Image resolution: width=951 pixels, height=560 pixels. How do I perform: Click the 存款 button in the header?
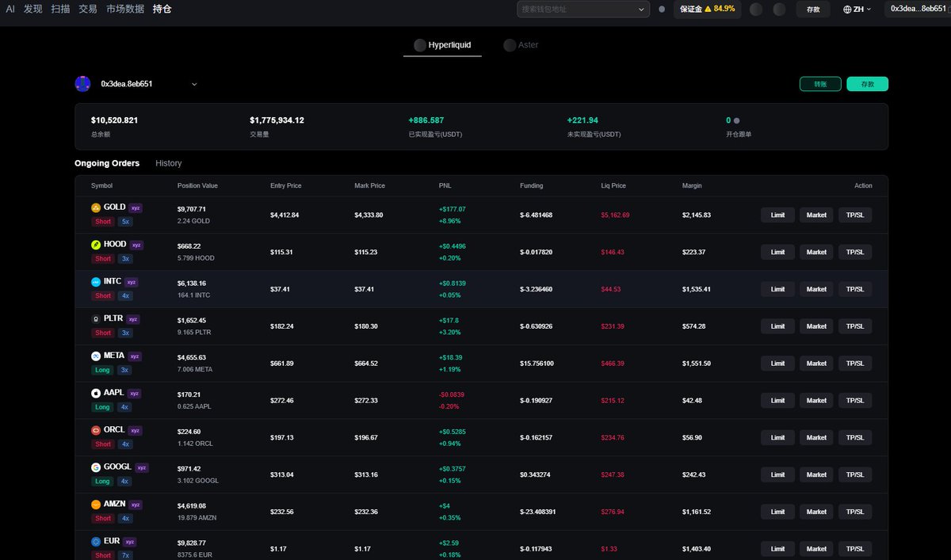pyautogui.click(x=813, y=10)
